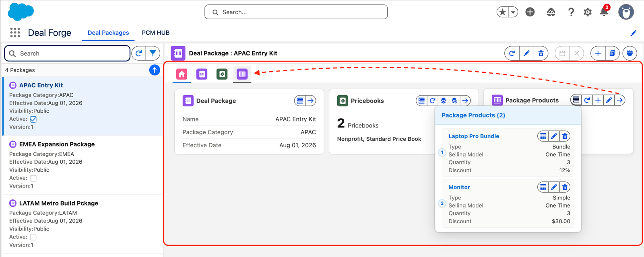Open the App Launcher grid icon
644x257 pixels.
point(15,33)
